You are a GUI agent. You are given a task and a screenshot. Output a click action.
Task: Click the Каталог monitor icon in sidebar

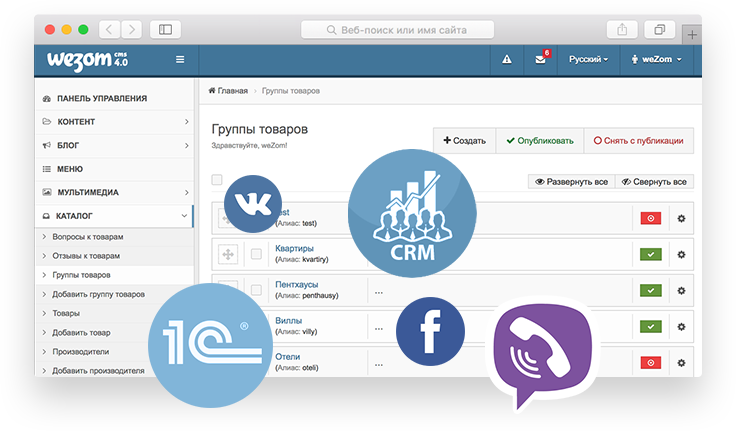[x=46, y=216]
